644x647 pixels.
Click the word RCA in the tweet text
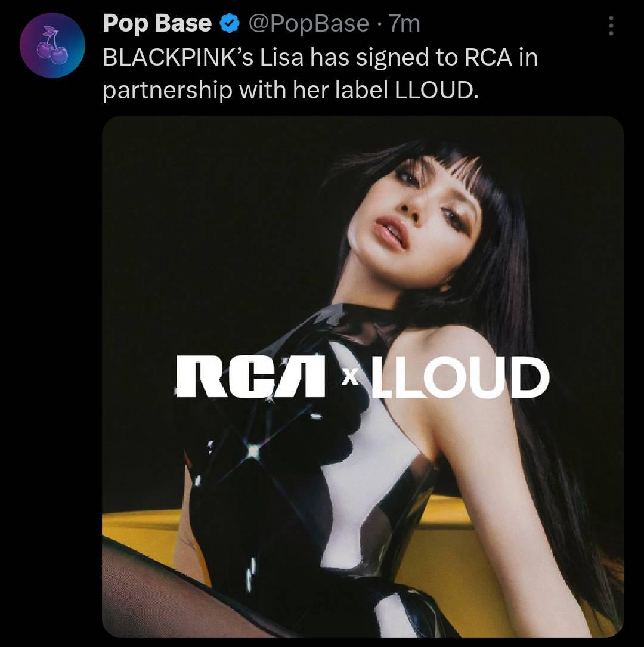pos(488,57)
